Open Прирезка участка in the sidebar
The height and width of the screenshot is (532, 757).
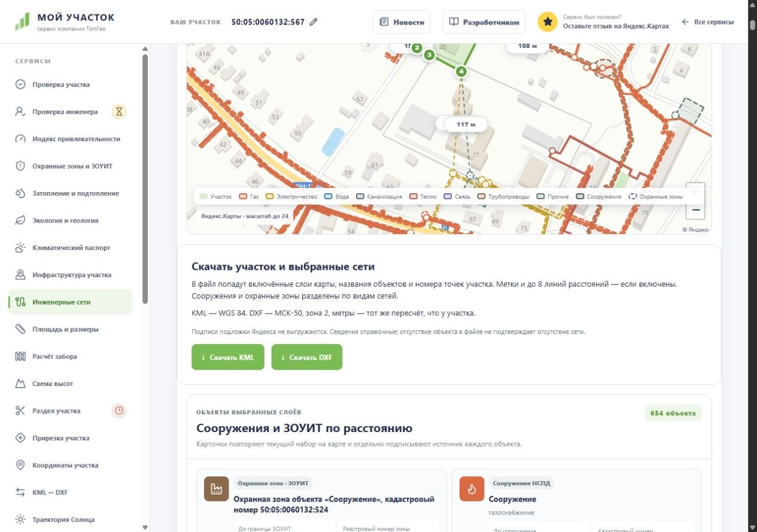tap(71, 438)
